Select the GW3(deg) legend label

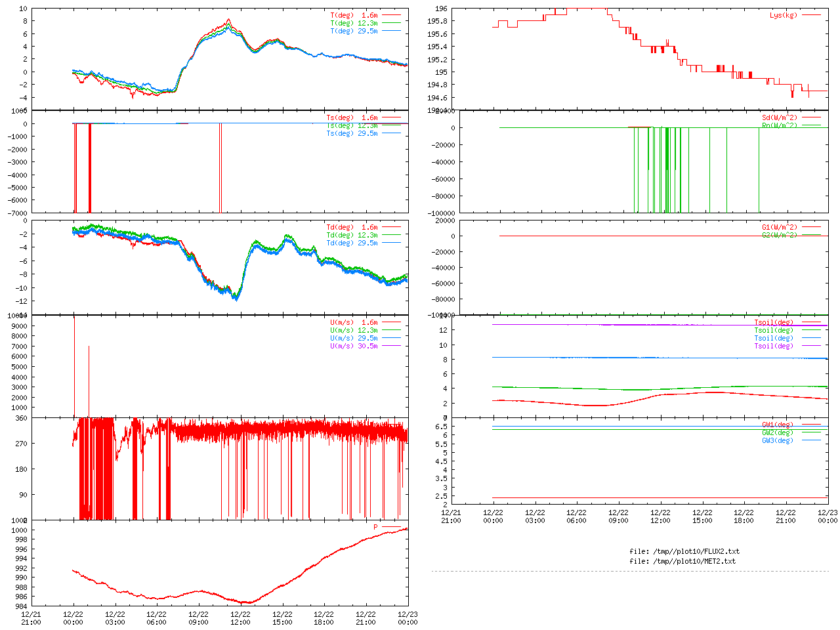pos(777,440)
